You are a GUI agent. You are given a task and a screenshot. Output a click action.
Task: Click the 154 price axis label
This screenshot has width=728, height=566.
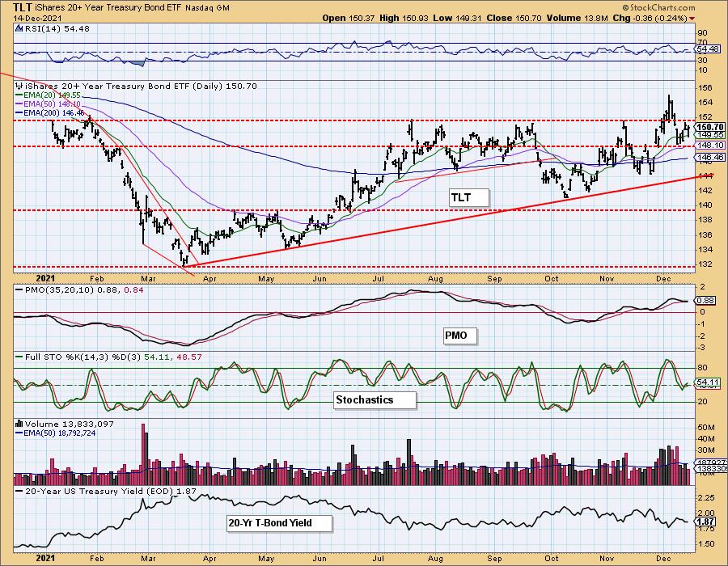[705, 103]
